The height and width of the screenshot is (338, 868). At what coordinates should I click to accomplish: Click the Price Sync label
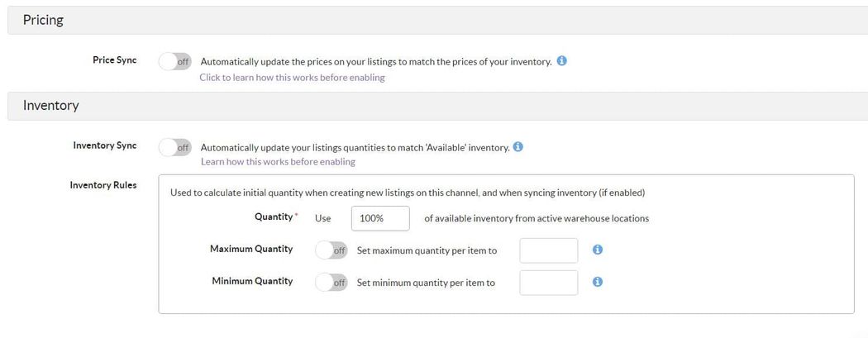coord(115,60)
